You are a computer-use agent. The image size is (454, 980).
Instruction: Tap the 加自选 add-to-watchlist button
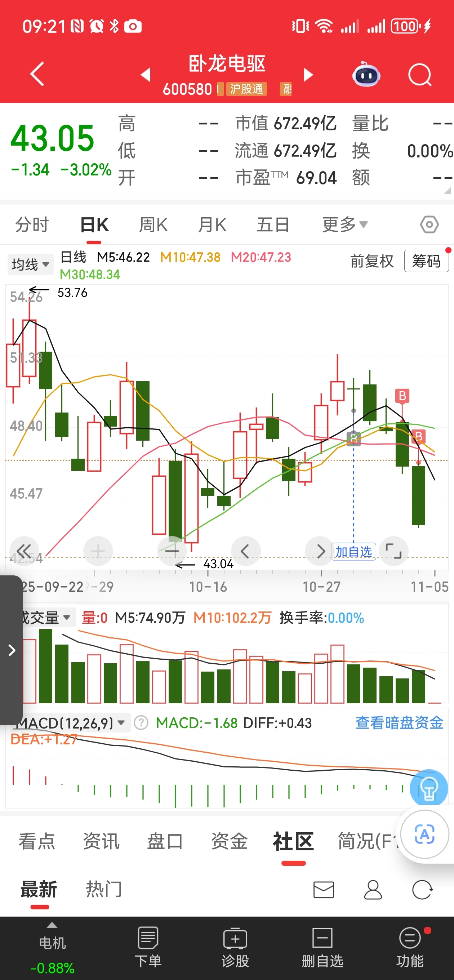[x=353, y=551]
